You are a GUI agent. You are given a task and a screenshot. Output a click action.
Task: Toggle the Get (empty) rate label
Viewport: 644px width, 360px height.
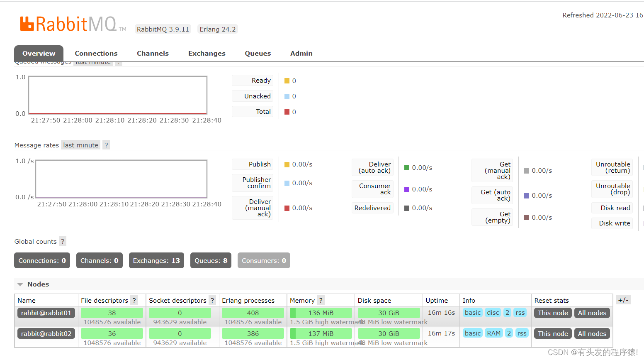point(492,217)
